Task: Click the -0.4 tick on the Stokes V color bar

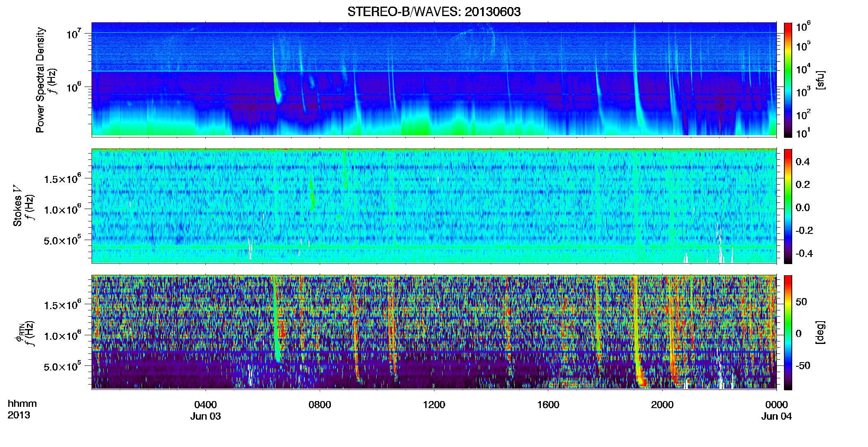Action: tap(804, 253)
